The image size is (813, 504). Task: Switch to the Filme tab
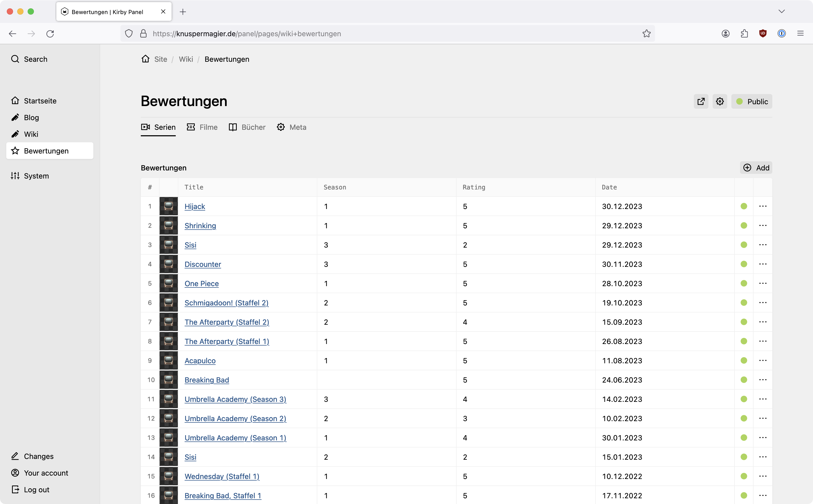(x=202, y=127)
